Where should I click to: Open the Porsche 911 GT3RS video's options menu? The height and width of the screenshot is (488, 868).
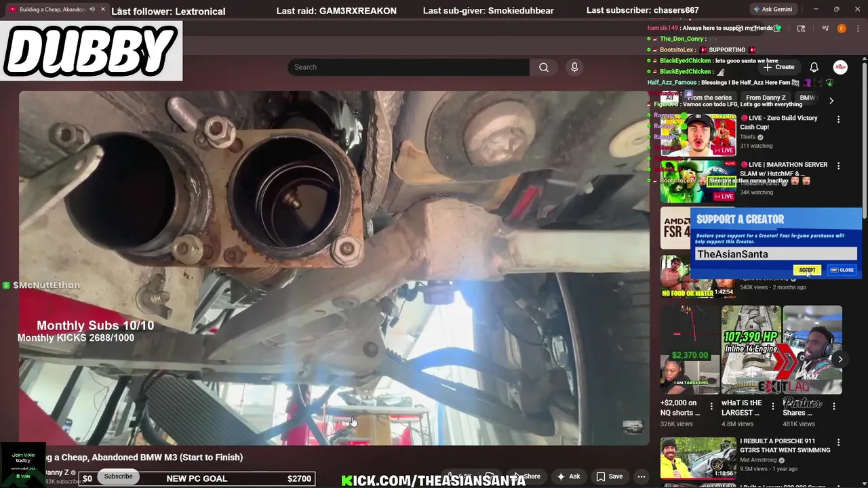838,443
